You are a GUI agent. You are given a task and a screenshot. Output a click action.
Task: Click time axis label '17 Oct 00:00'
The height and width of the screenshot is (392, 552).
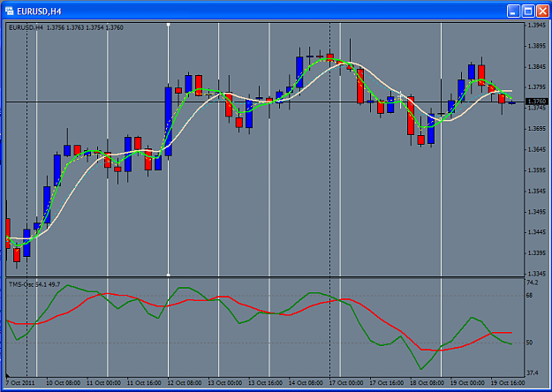tap(346, 383)
